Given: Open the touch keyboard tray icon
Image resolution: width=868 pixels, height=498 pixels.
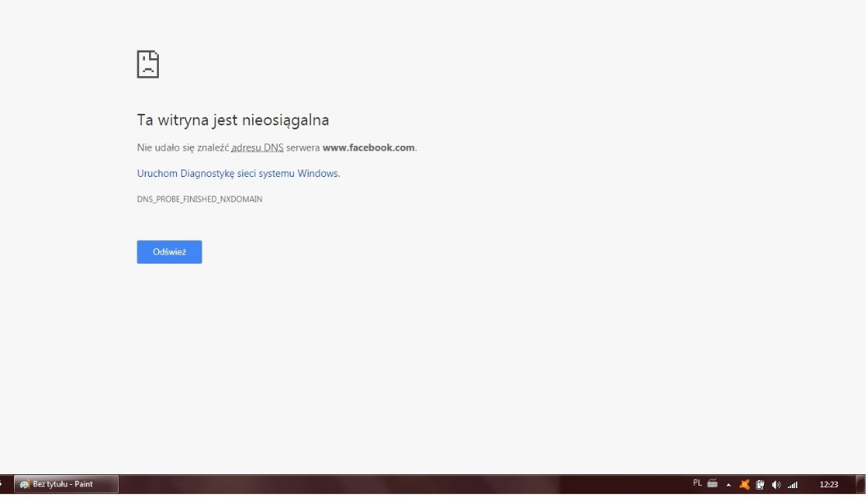Looking at the screenshot, I should [712, 483].
